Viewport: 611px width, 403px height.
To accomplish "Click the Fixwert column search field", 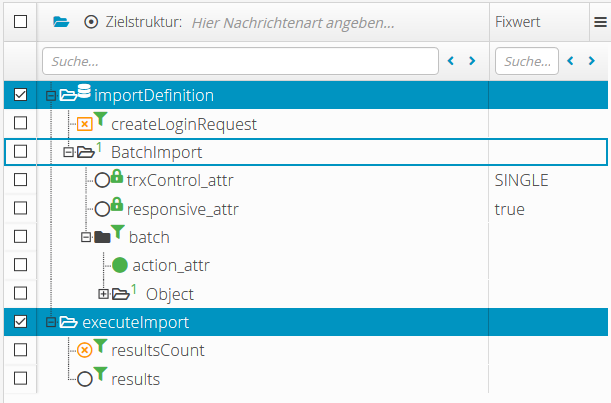I will pos(525,61).
